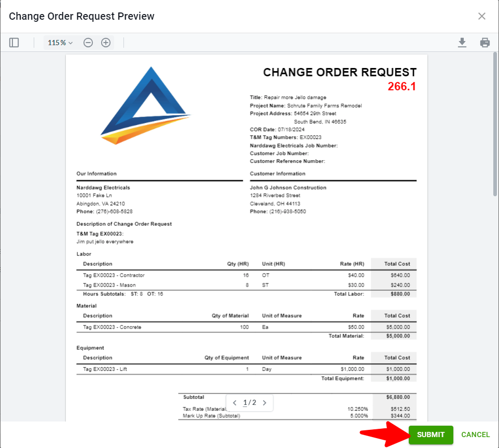The image size is (499, 448).
Task: Select the red COR number 266.1
Action: (x=402, y=86)
